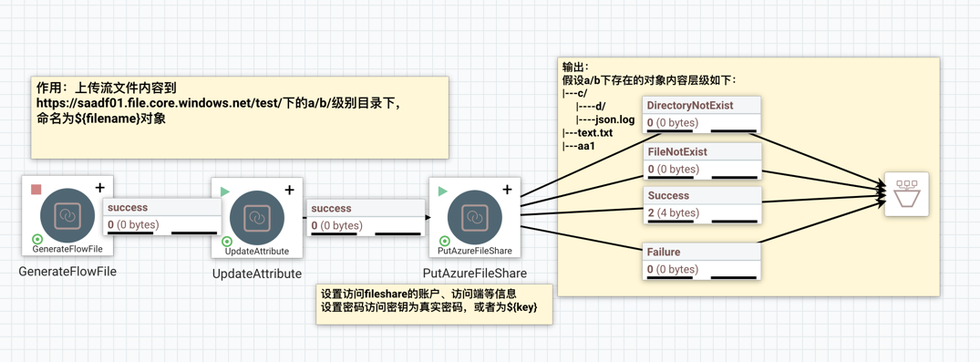Select the output funnel icon
The width and height of the screenshot is (980, 362).
pyautogui.click(x=906, y=194)
